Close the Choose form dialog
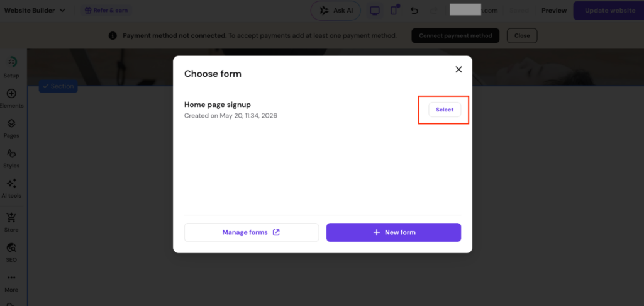This screenshot has width=644, height=306. 458,69
